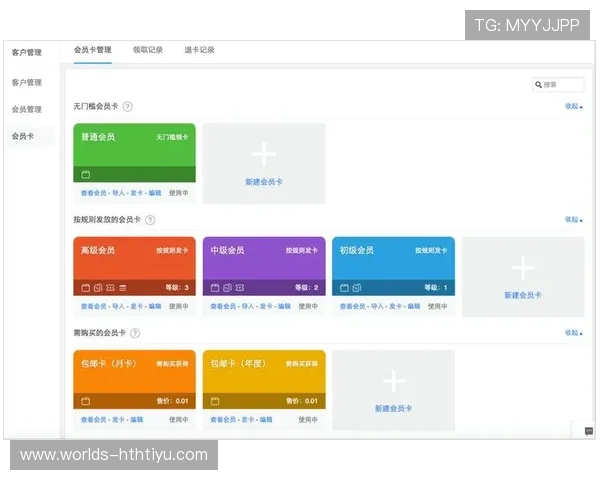Click 查看会员 under the 包邮卡（年度） card
The image size is (600, 480).
[223, 420]
